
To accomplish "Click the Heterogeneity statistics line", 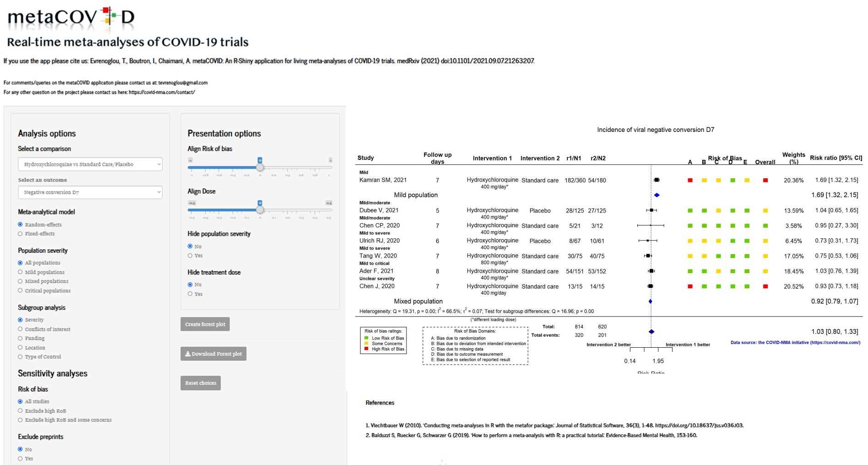I will click(476, 311).
